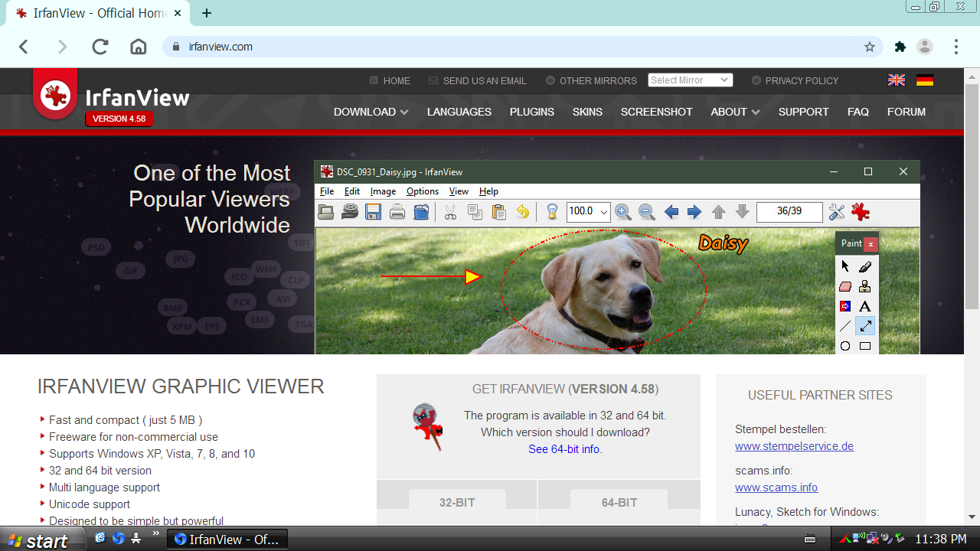Click the browser back arrow
The image size is (980, 551).
[x=23, y=47]
